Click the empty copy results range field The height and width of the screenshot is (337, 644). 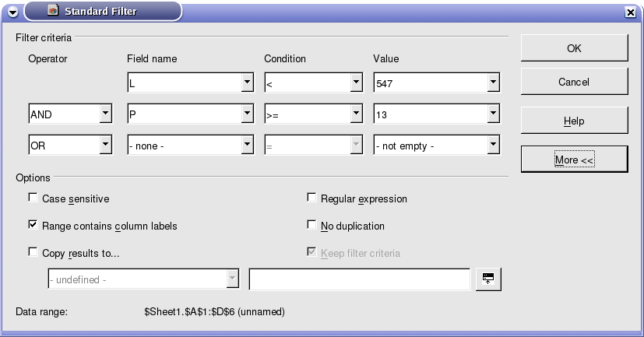[x=359, y=279]
